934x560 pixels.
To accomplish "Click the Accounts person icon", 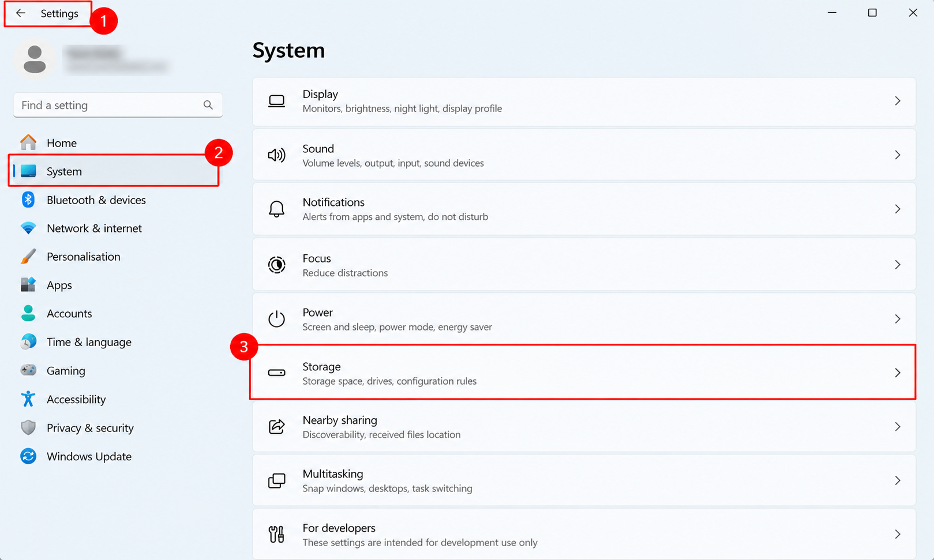I will 28,313.
